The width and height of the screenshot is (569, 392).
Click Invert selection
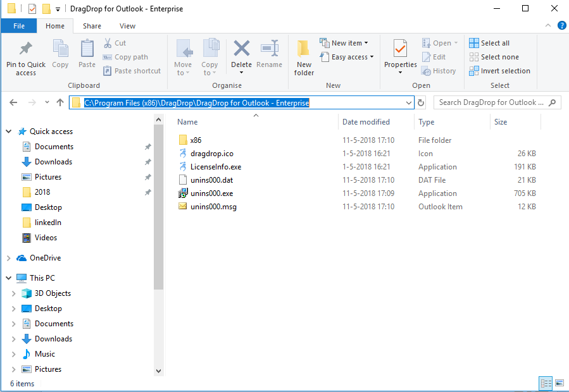[499, 71]
